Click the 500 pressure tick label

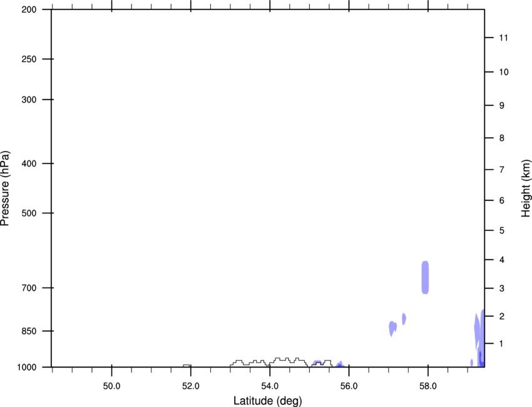pos(29,213)
